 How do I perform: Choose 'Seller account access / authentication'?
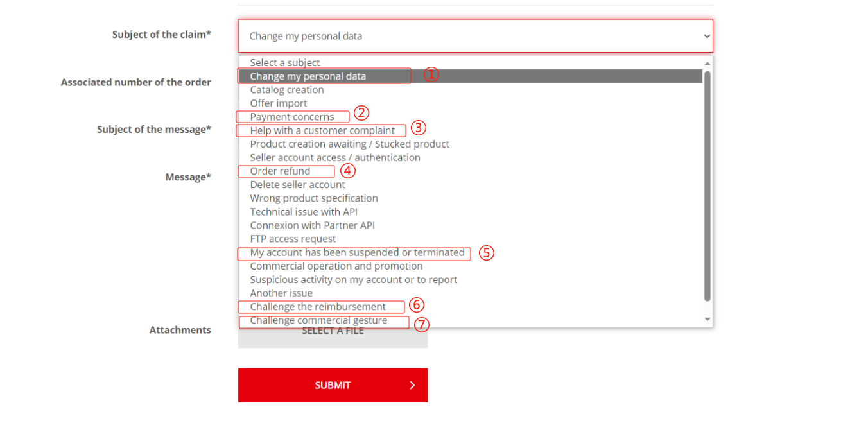click(x=335, y=157)
